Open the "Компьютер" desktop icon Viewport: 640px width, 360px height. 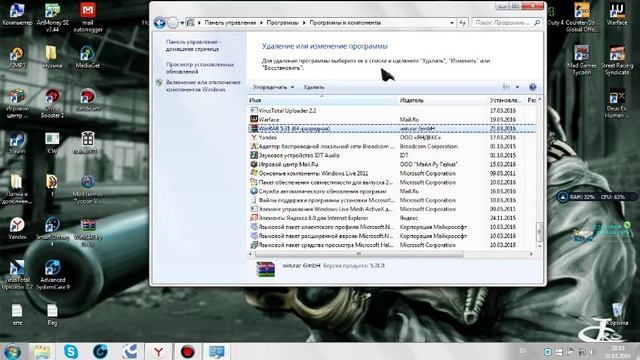coord(17,14)
